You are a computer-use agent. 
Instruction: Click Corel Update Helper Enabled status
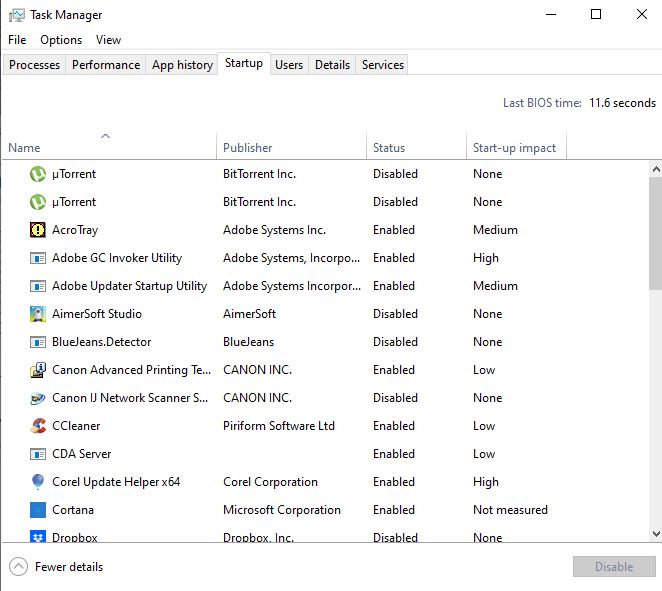coord(393,482)
